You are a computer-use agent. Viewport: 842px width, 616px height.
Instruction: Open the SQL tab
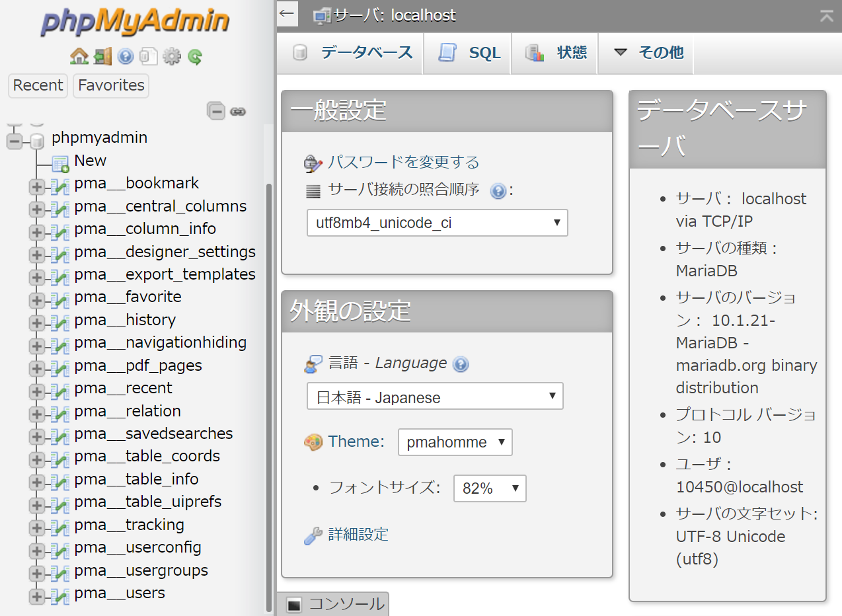pyautogui.click(x=467, y=53)
